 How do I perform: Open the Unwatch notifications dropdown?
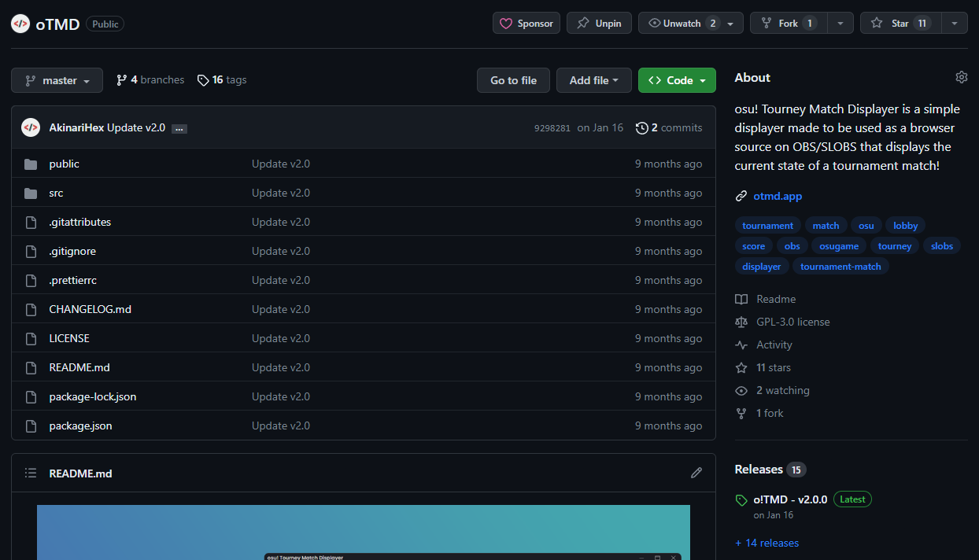pyautogui.click(x=691, y=23)
